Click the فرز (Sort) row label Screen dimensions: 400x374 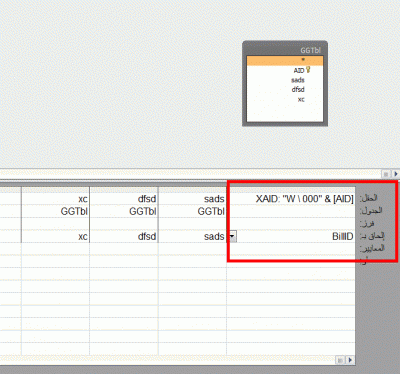tap(367, 224)
